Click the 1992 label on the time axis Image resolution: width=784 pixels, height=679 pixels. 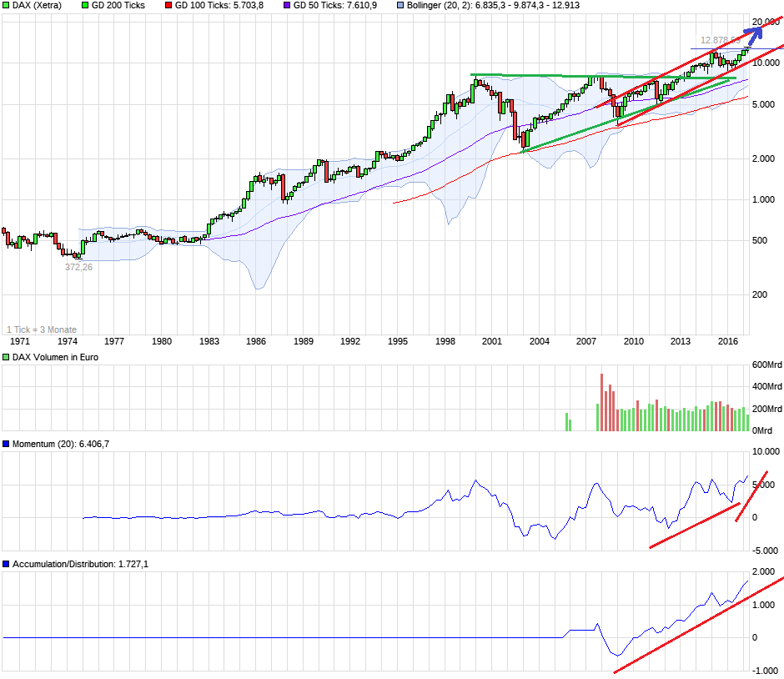click(x=350, y=341)
